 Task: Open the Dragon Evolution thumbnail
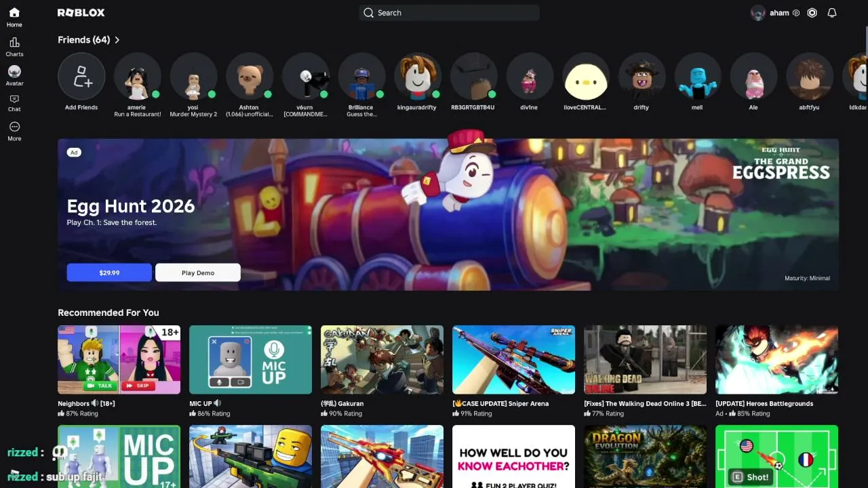point(646,456)
